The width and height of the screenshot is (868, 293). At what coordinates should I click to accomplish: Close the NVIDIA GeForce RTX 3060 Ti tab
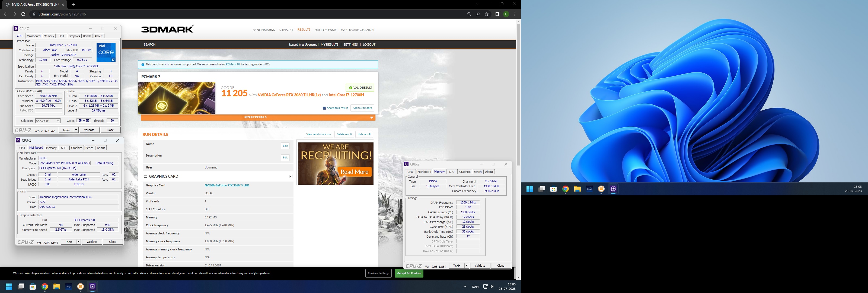pos(63,4)
